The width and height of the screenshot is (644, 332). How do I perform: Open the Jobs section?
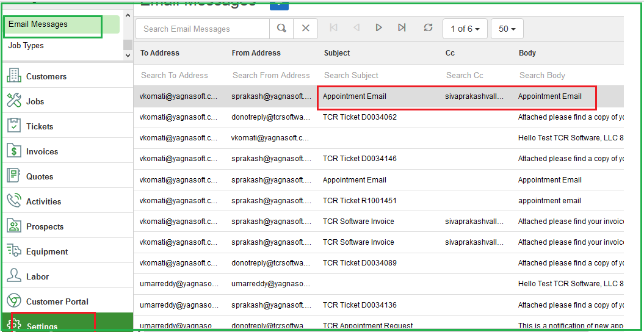point(35,101)
